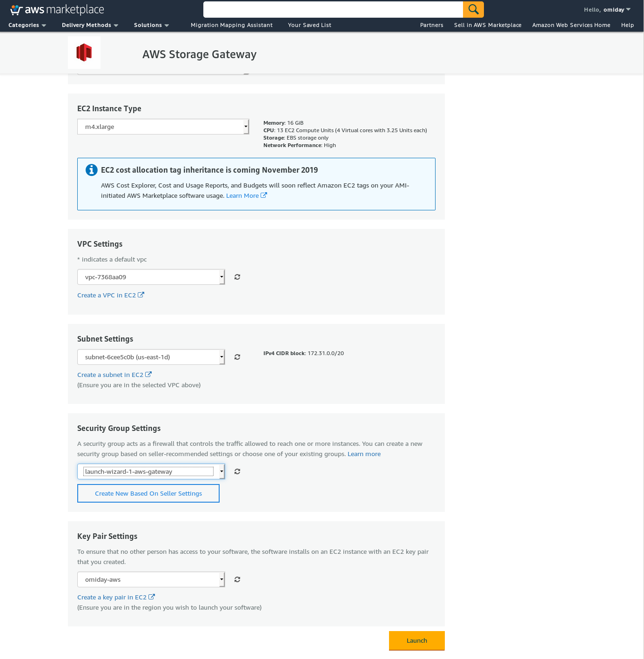
Task: Expand the Categories menu
Action: point(27,25)
